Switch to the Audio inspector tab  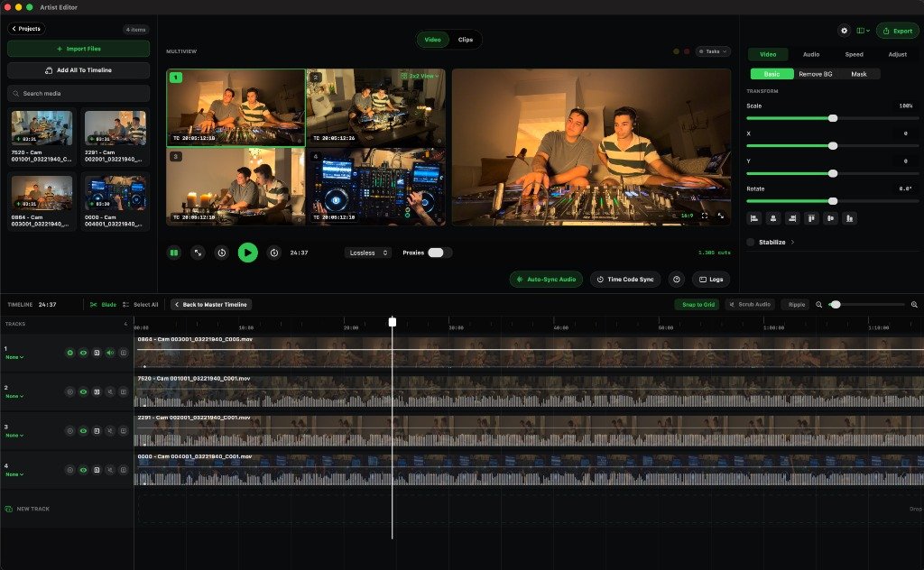pos(811,54)
